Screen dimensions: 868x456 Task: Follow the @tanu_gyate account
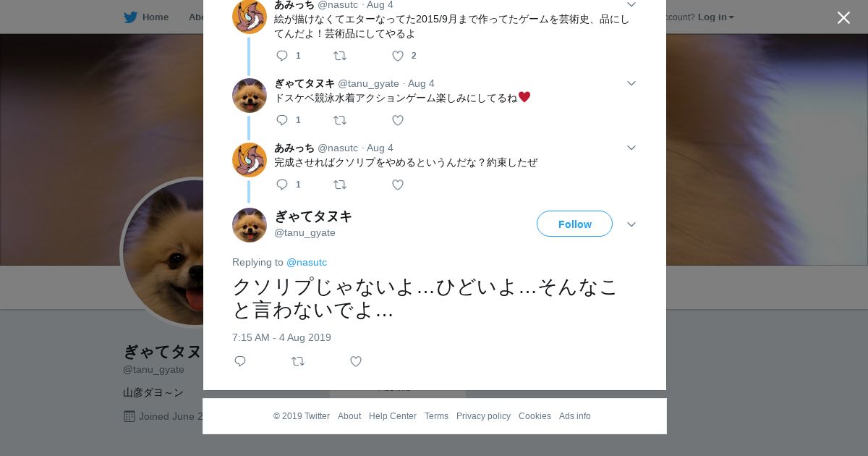(574, 224)
